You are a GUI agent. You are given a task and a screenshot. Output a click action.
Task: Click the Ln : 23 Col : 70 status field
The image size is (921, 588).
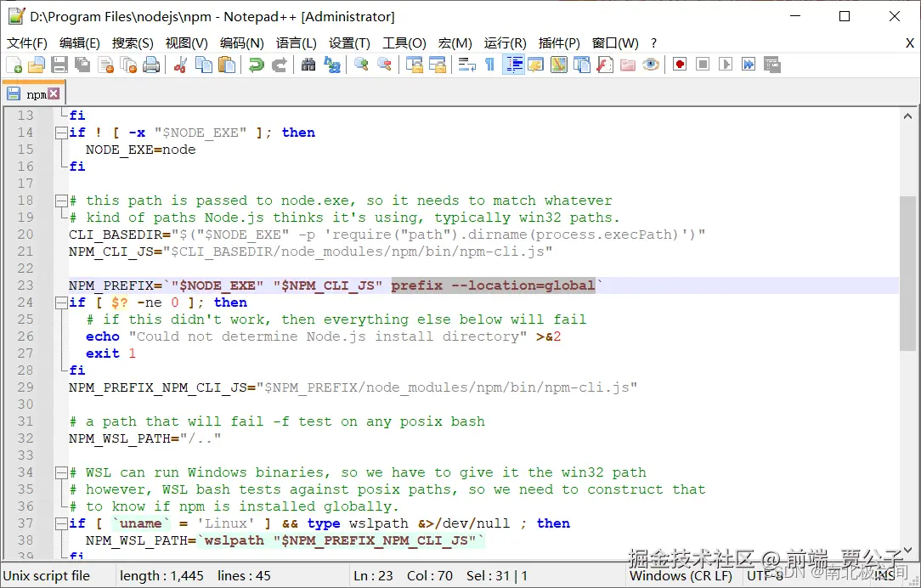[403, 576]
